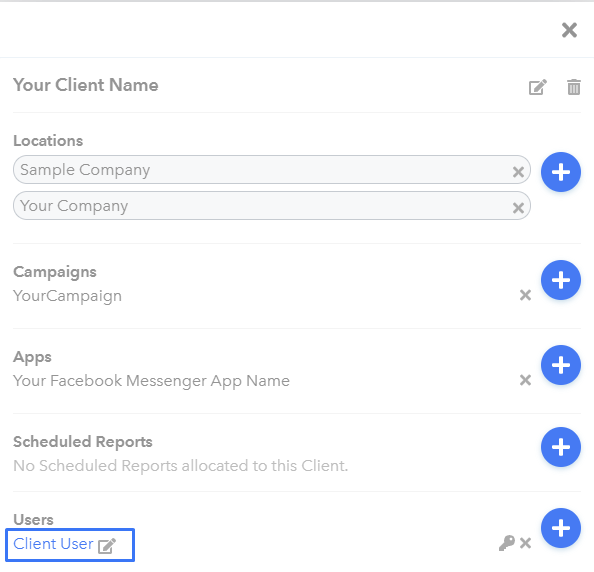Screen dimensions: 594x572
Task: Click the No Scheduled Reports message
Action: click(180, 466)
